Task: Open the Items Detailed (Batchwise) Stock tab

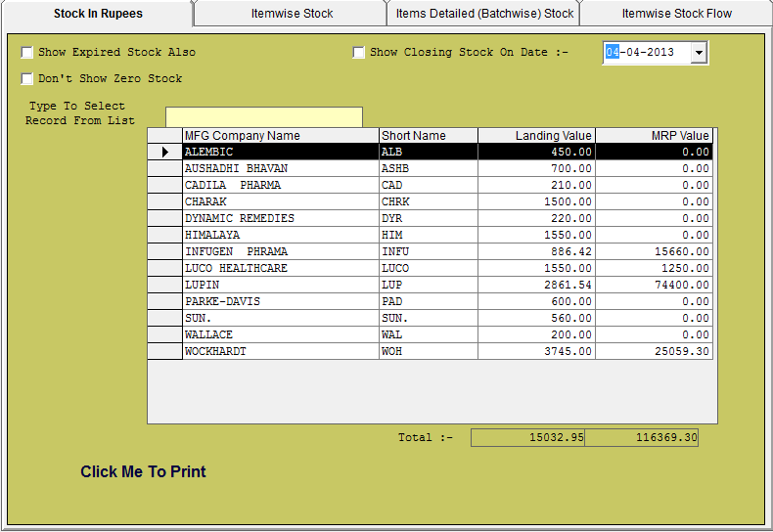Action: (484, 14)
